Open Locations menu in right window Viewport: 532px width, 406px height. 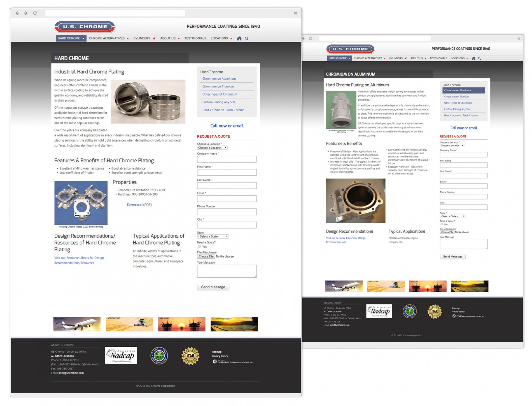click(459, 58)
